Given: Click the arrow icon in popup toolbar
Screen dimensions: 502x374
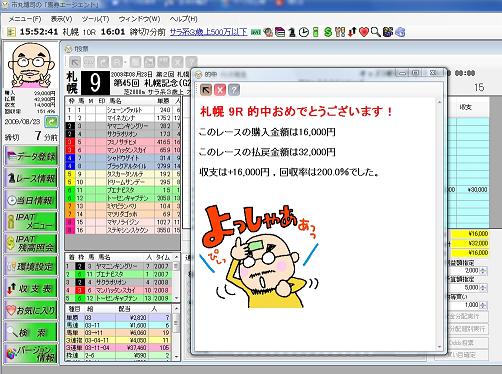Looking at the screenshot, I should pyautogui.click(x=206, y=90).
